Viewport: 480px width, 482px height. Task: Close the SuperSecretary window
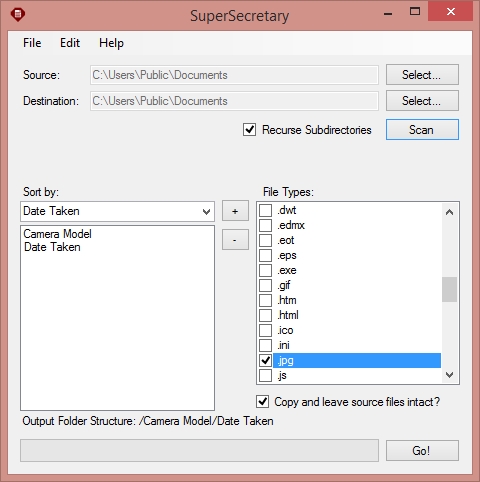451,12
